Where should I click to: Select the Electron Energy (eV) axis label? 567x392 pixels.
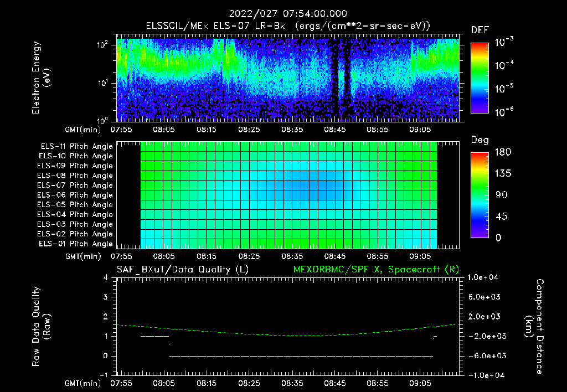[41, 78]
